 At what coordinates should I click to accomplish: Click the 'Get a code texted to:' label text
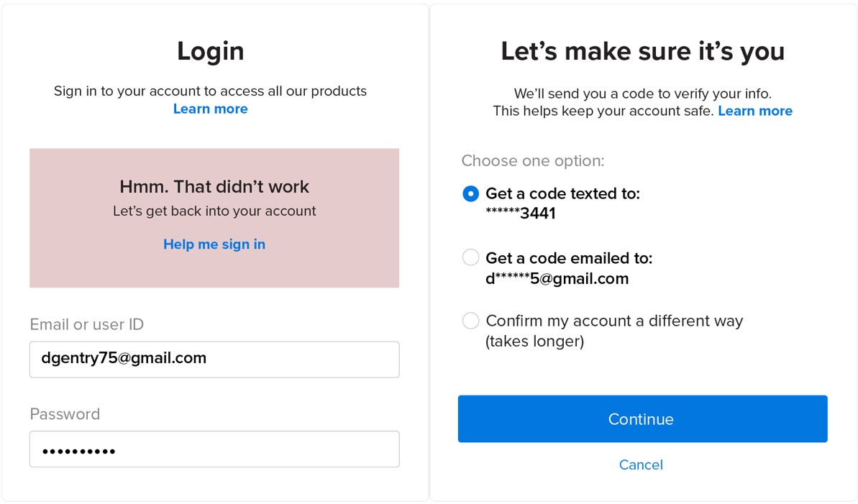coord(562,193)
